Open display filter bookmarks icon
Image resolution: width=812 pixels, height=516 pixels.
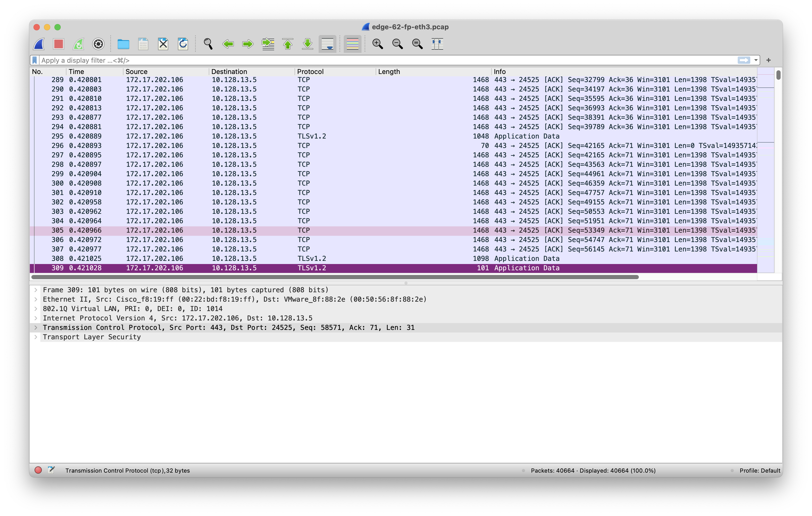(35, 60)
